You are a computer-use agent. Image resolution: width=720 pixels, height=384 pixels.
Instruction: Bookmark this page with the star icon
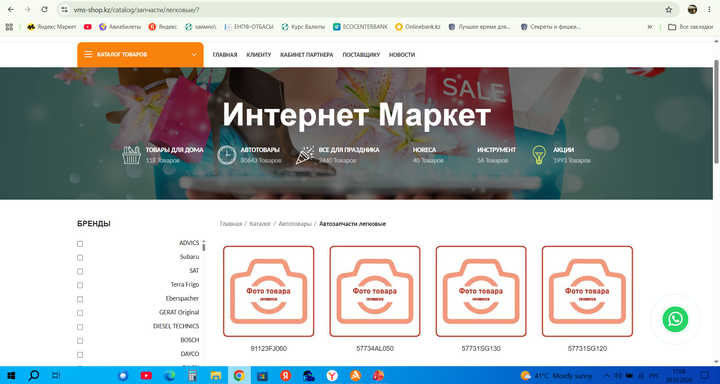click(669, 10)
